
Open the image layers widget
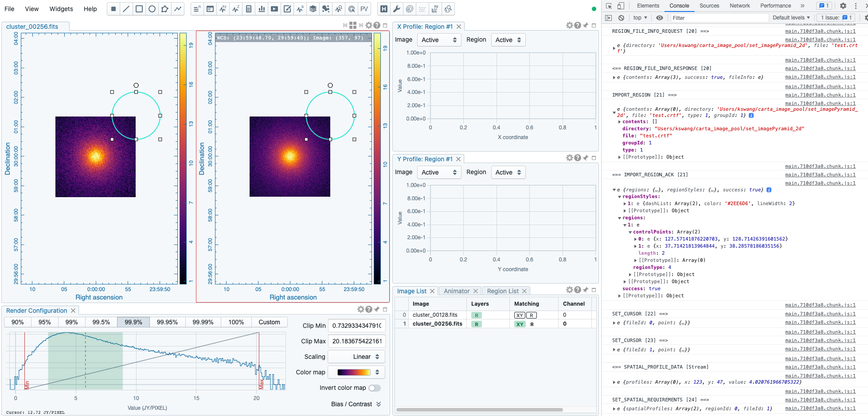[313, 9]
